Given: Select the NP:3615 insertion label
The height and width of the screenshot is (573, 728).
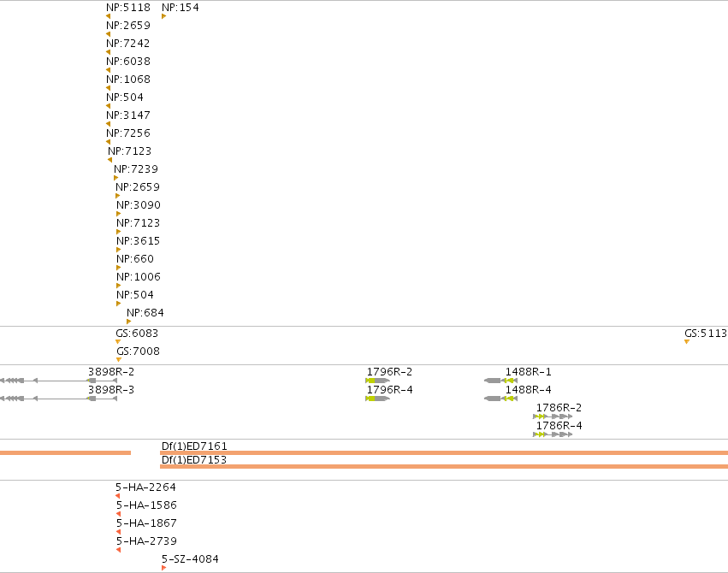Looking at the screenshot, I should click(x=139, y=241).
